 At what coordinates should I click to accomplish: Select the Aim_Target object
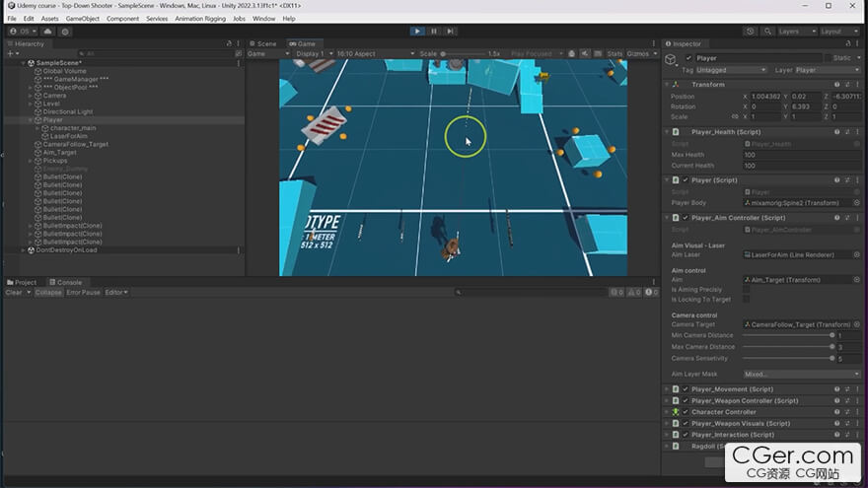point(59,152)
